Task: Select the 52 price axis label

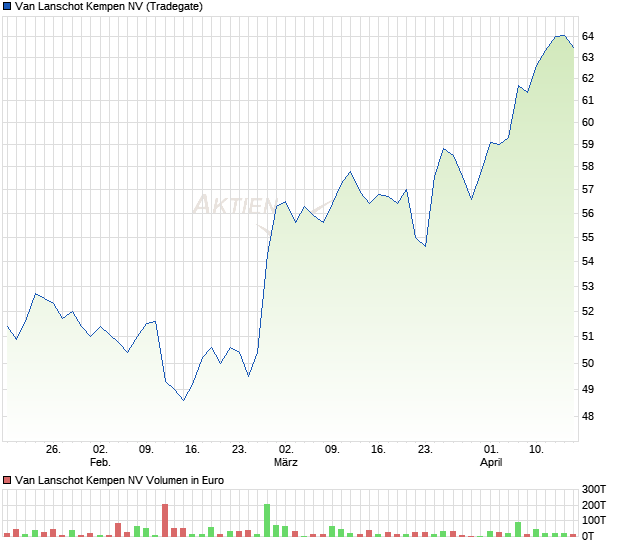Action: coord(588,312)
